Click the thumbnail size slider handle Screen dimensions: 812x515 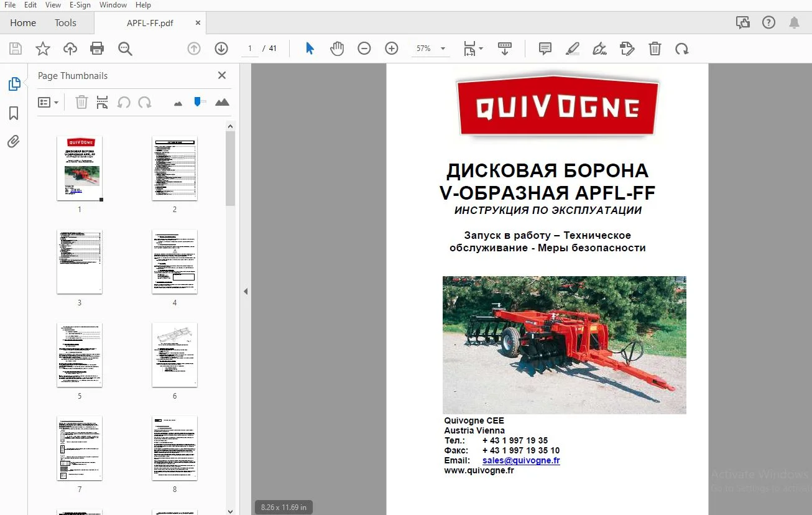(198, 101)
